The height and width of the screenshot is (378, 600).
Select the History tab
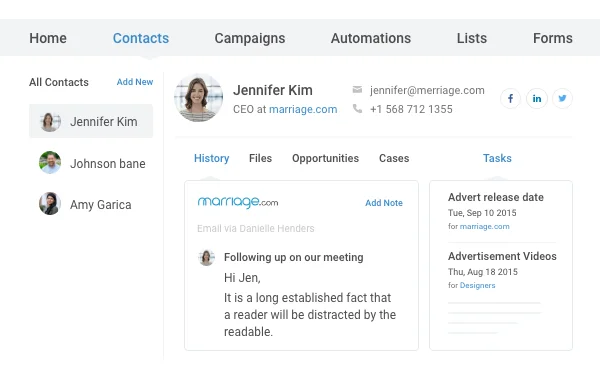(212, 158)
